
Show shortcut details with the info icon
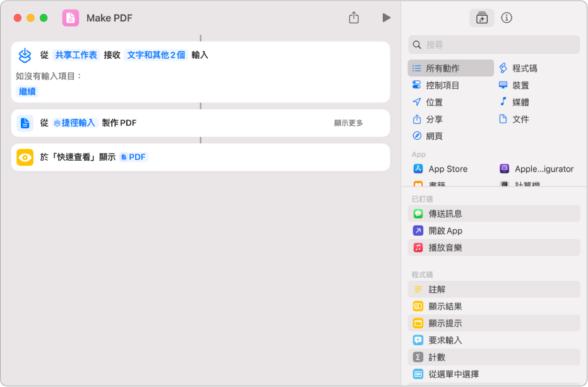tap(507, 18)
